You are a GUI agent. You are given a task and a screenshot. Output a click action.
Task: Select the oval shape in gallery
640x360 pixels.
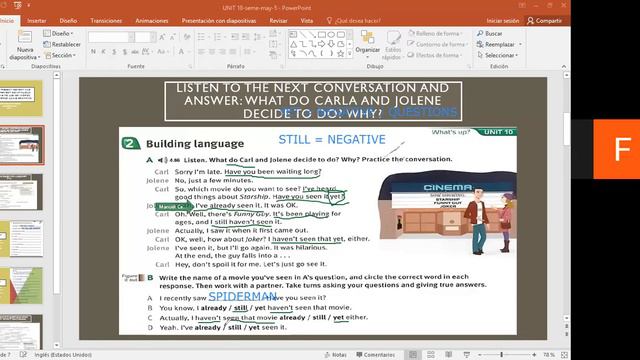331,35
